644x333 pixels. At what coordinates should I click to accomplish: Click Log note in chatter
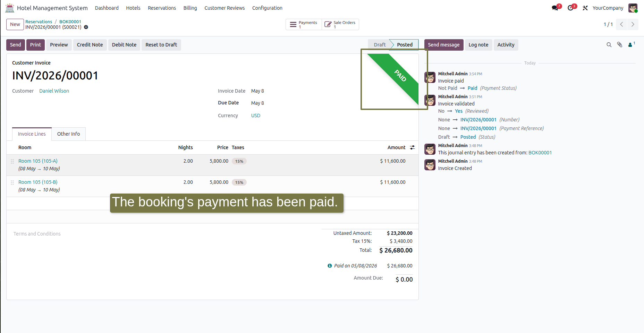coord(478,45)
